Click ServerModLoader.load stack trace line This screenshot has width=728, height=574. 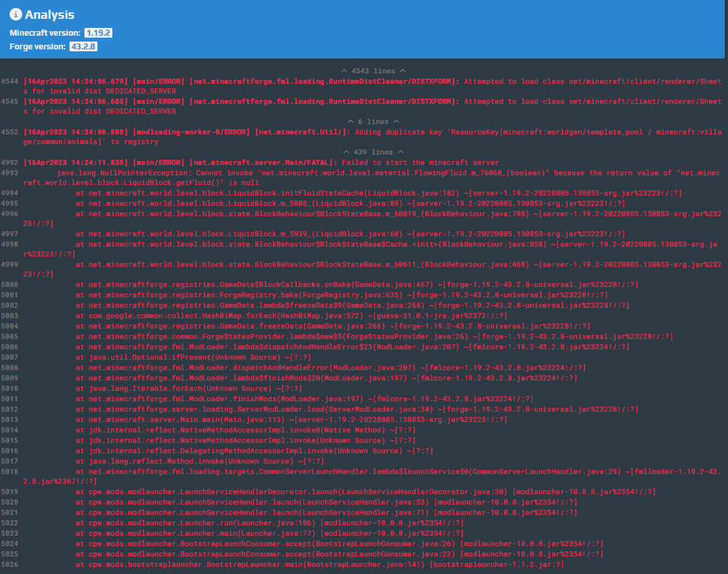[x=357, y=410]
